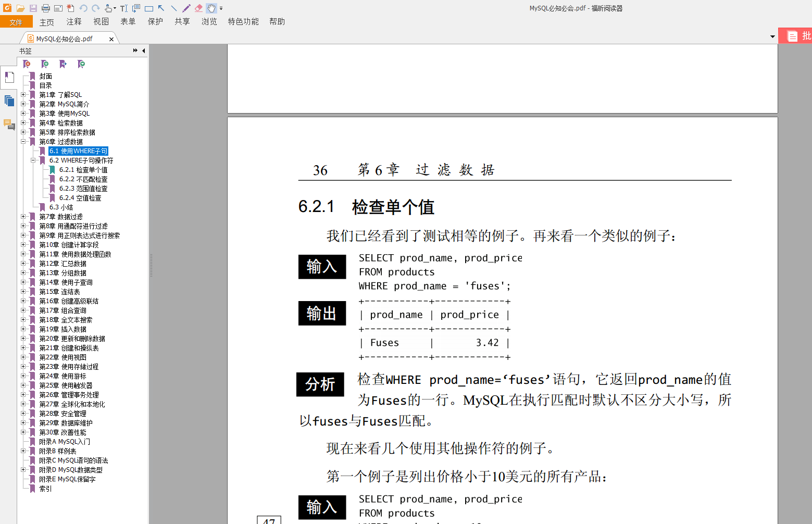Open the touch mode dropdown arrow

click(115, 8)
